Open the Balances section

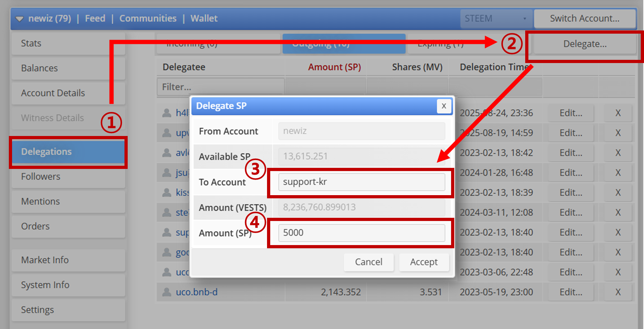[68, 68]
